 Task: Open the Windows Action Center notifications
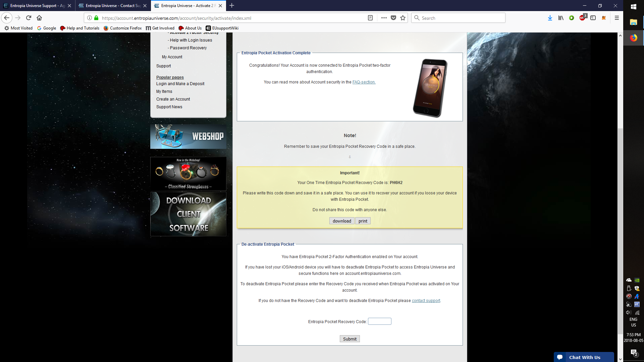(x=634, y=353)
